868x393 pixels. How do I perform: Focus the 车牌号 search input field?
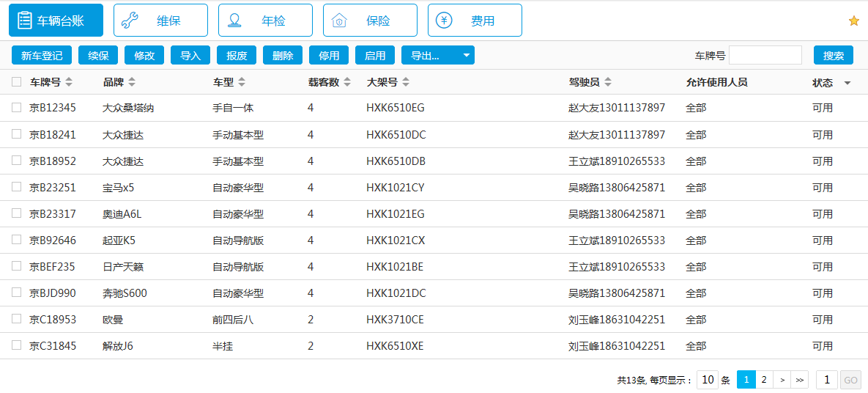tap(765, 56)
